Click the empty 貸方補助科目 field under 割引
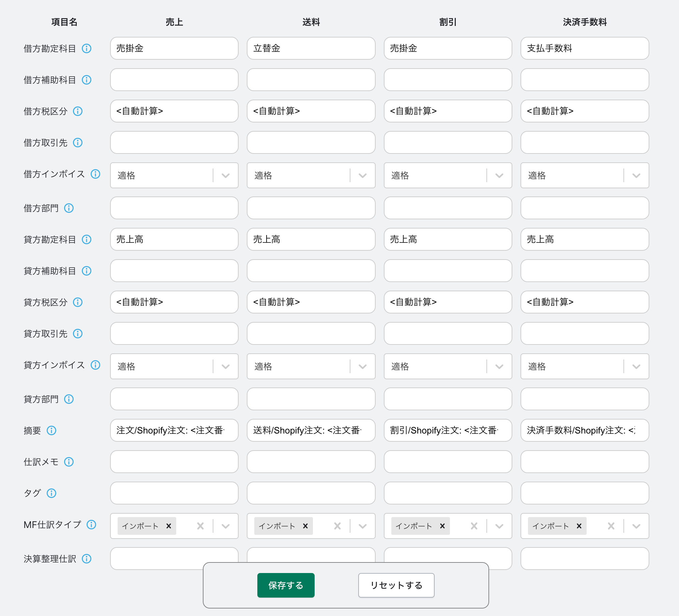This screenshot has width=679, height=616. [448, 271]
